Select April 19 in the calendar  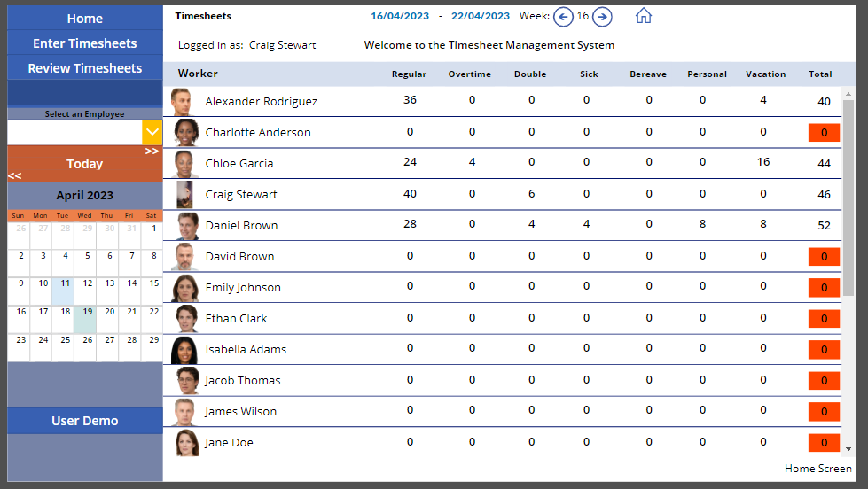87,319
